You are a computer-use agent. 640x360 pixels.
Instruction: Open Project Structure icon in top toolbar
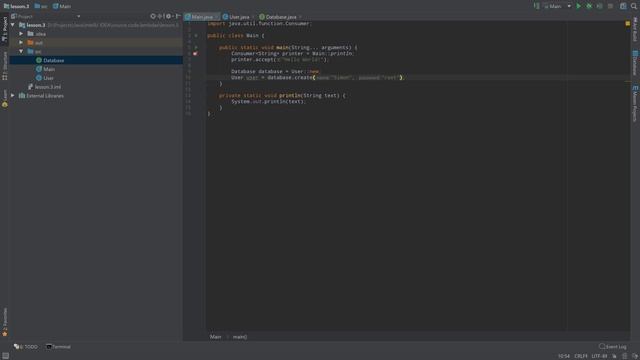click(x=623, y=6)
